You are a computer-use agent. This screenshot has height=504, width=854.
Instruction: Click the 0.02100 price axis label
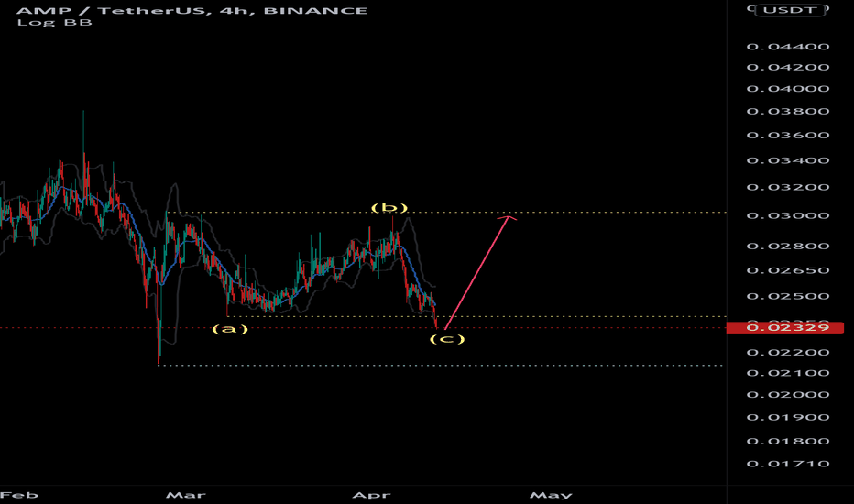pyautogui.click(x=788, y=373)
